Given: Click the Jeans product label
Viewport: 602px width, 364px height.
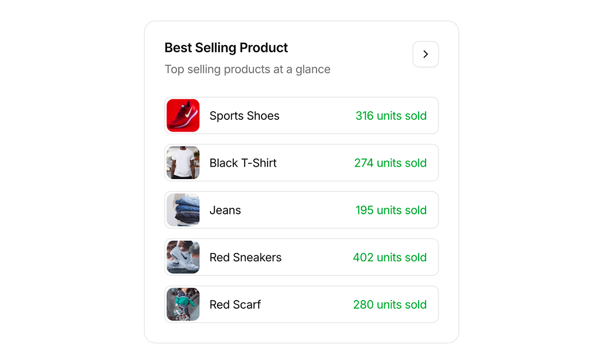Looking at the screenshot, I should pos(225,210).
